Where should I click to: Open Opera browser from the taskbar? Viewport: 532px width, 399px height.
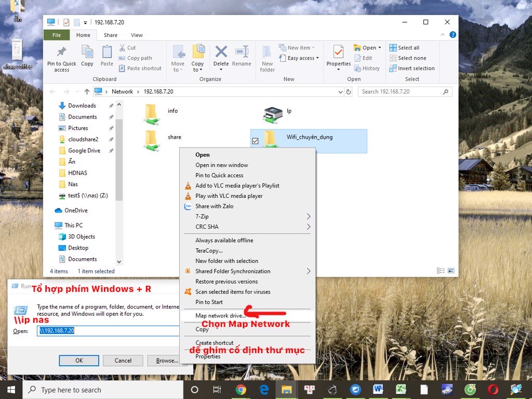click(493, 390)
